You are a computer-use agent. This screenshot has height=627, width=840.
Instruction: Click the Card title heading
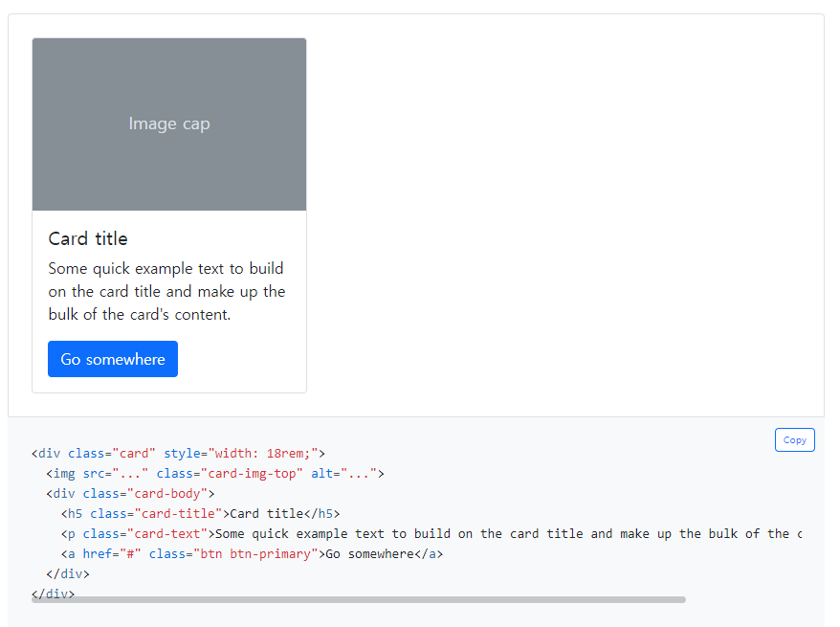pyautogui.click(x=88, y=238)
